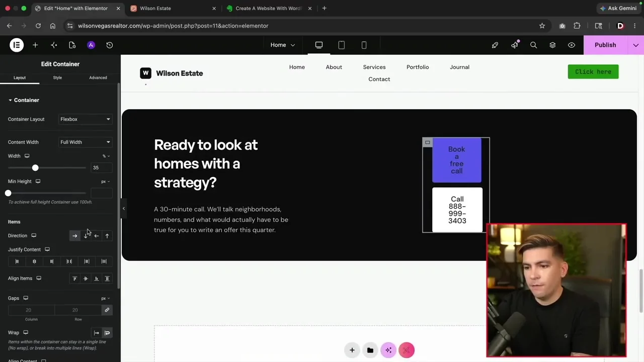The width and height of the screenshot is (644, 362).
Task: Open the Elementor main menu logo
Action: point(17,45)
